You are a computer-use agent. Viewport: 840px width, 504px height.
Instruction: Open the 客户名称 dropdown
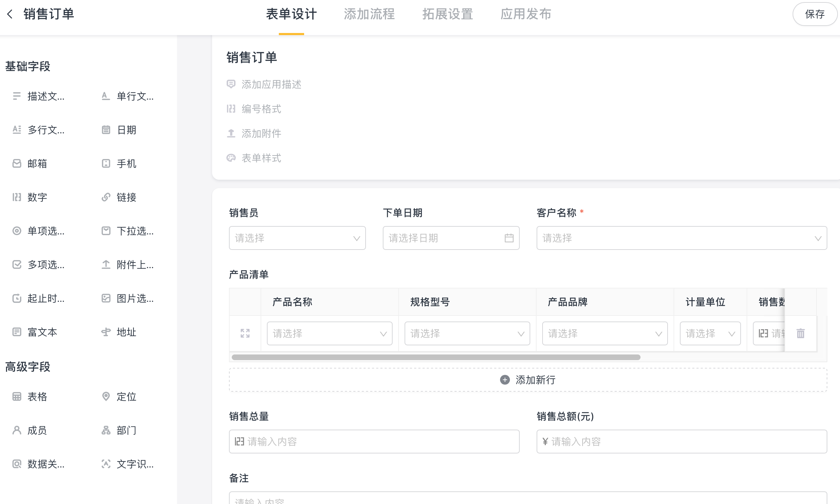[x=681, y=238]
